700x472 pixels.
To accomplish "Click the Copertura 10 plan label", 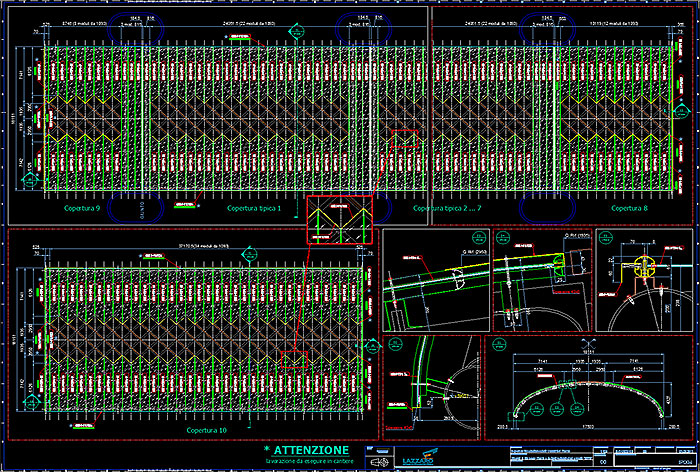I will click(x=207, y=430).
